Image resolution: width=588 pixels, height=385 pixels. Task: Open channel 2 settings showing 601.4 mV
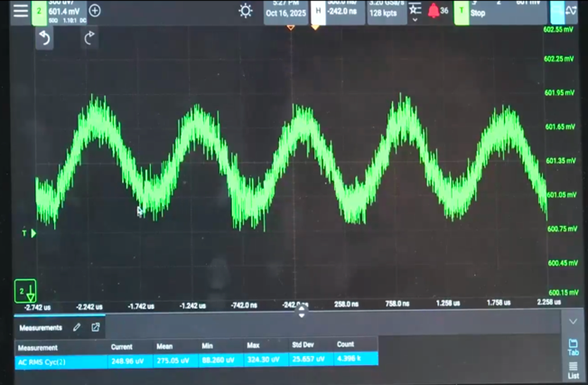(67, 13)
